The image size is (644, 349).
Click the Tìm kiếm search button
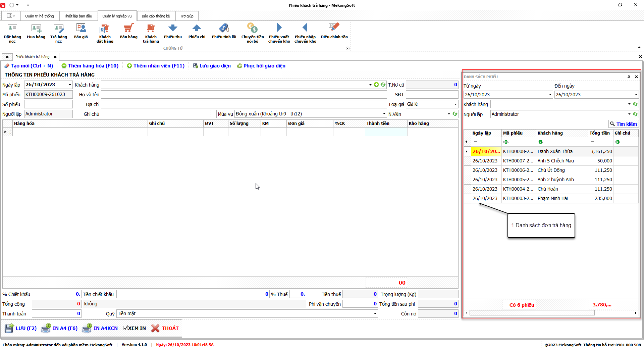[623, 124]
